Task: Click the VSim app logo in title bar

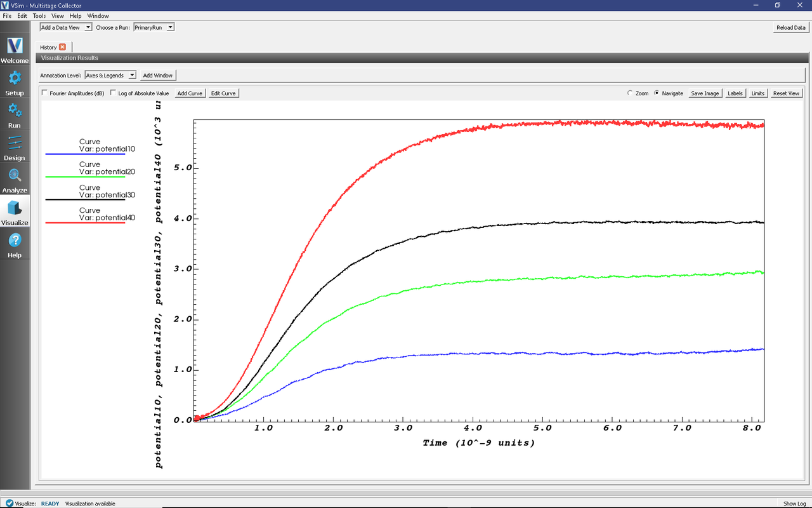Action: (x=5, y=5)
